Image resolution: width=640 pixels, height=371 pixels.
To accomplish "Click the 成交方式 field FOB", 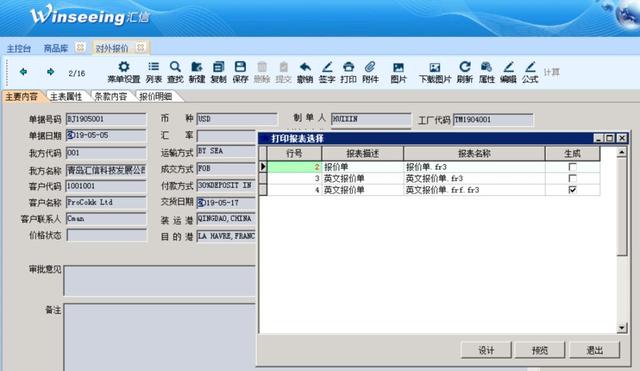I will pyautogui.click(x=227, y=168).
